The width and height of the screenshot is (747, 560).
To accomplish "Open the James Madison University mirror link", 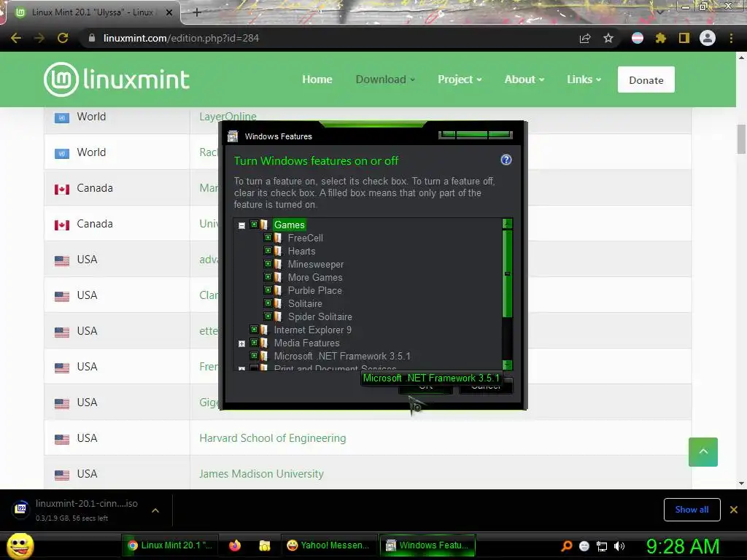I will coord(261,474).
